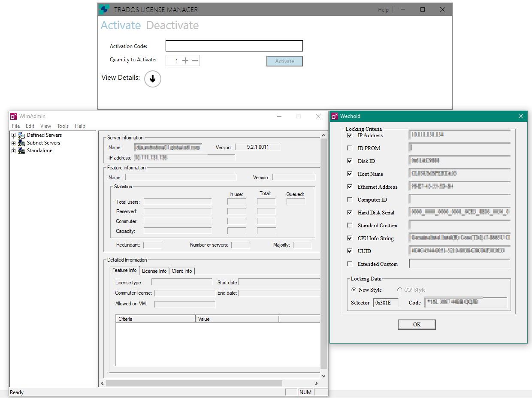Toggle the Hard Disk Serial checkbox

click(350, 213)
